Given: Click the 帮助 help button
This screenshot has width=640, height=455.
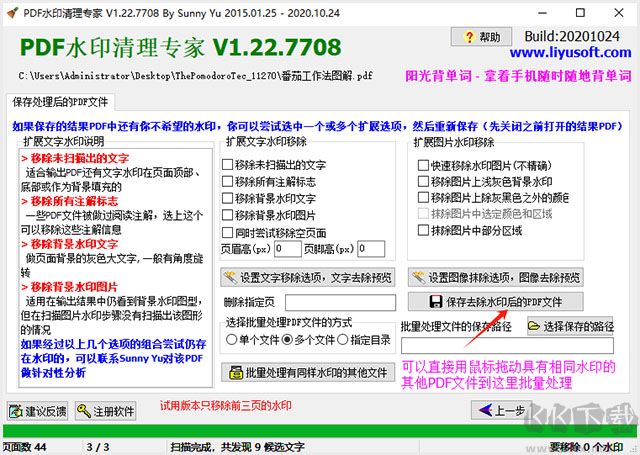Looking at the screenshot, I should point(481,38).
